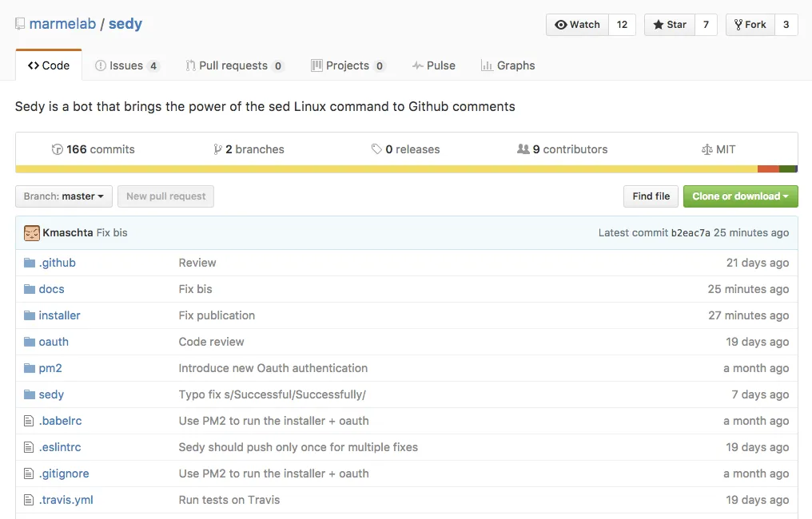The width and height of the screenshot is (812, 519).
Task: Click the yellow language bar segment
Action: coord(386,168)
